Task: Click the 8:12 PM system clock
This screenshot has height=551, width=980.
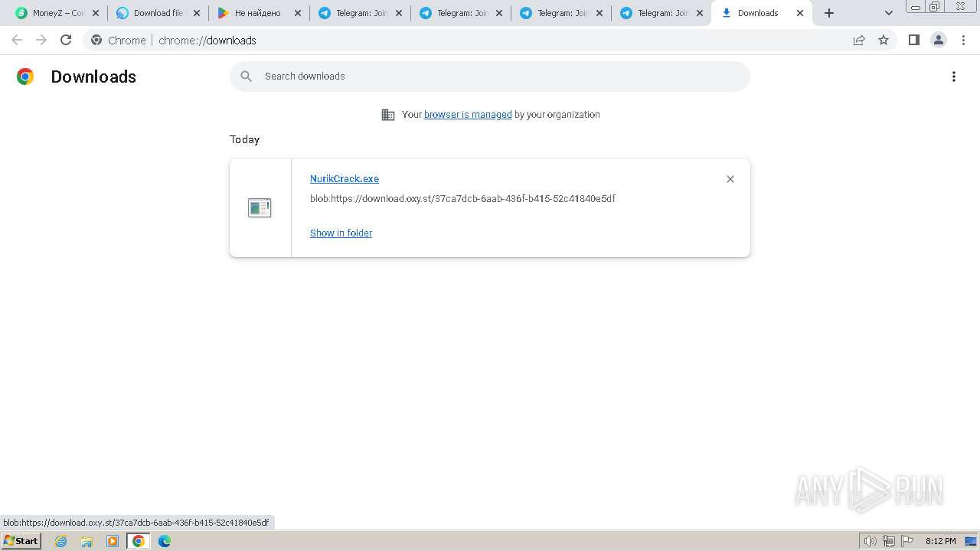Action: pos(940,541)
